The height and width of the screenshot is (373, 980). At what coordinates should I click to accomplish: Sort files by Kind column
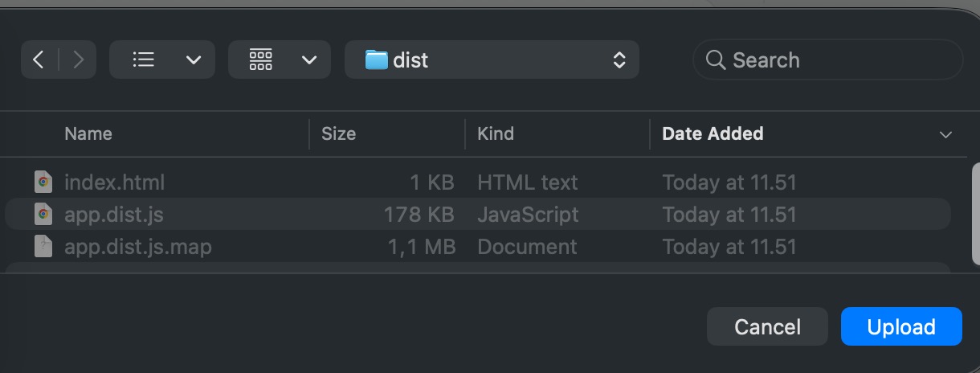pyautogui.click(x=496, y=134)
